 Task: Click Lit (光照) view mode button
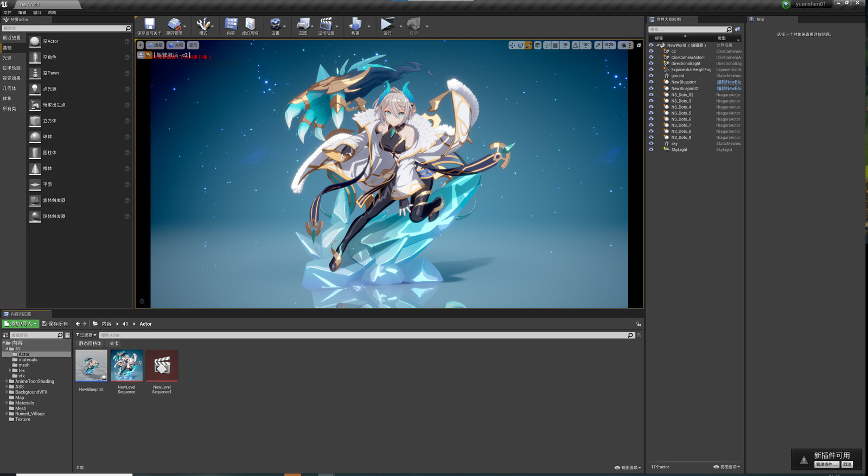pyautogui.click(x=176, y=45)
